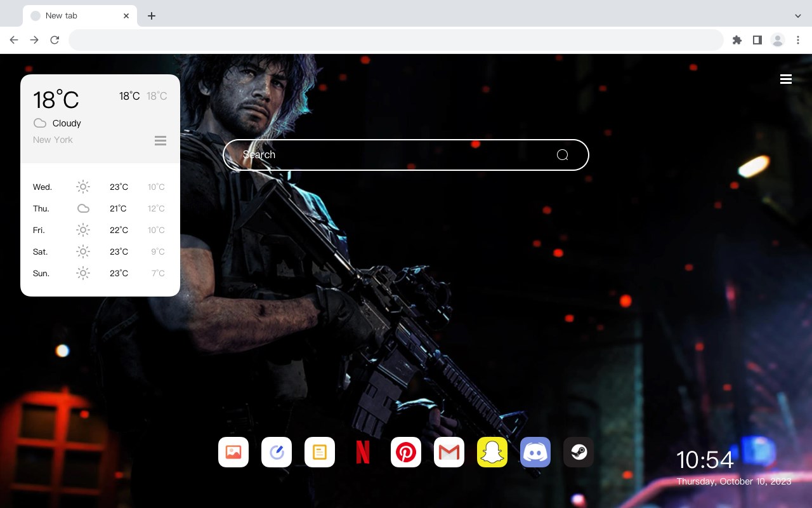Launch the Pinterest shortcut
This screenshot has height=508, width=812.
(x=406, y=452)
